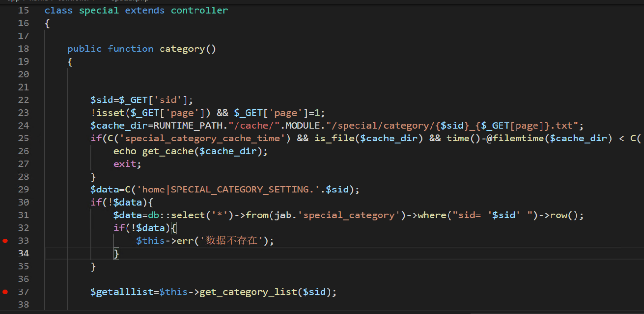The width and height of the screenshot is (644, 314).
Task: Select line number 18 in the gutter
Action: (x=24, y=49)
